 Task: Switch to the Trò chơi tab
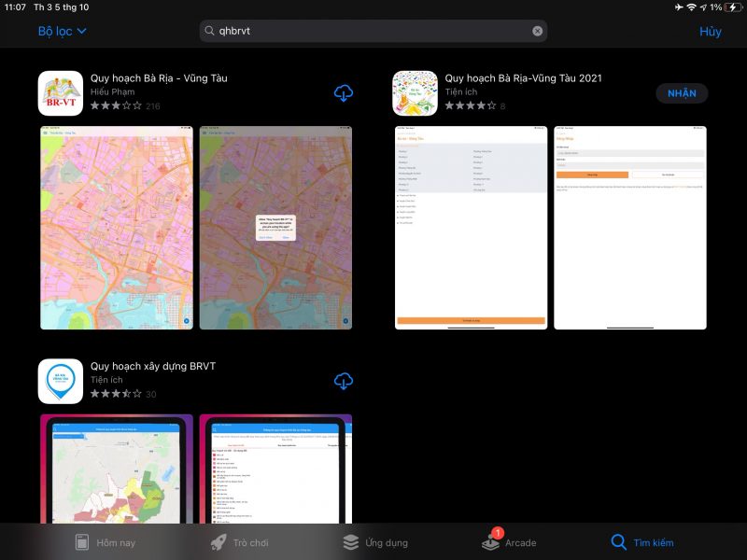[x=239, y=542]
